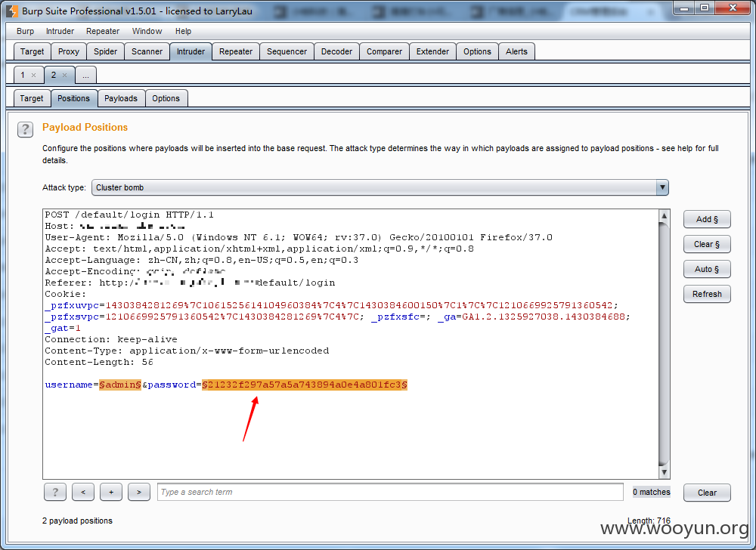Switch to the Alerts tab
This screenshot has height=550, width=756.
click(516, 51)
